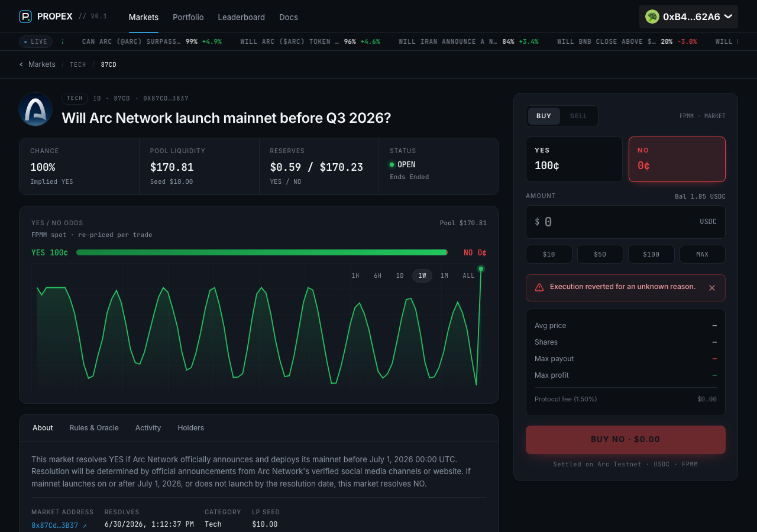Screen dimensions: 757x532
Task: Choose the $50 preset amount
Action: [x=600, y=254]
